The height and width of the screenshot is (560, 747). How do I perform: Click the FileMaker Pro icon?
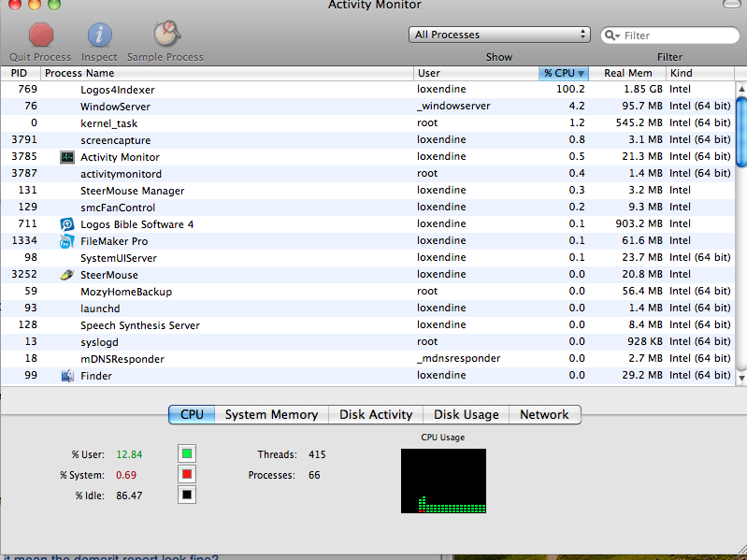67,241
